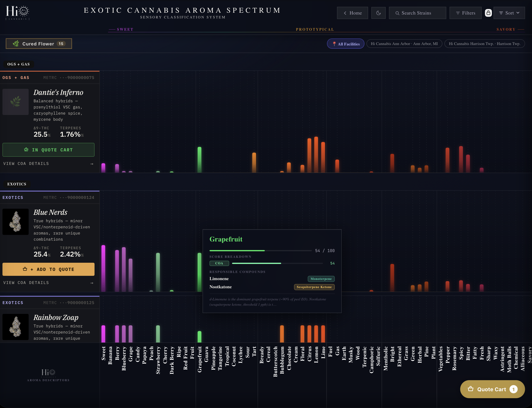Click the Monoterpene tag for Limonene
Image resolution: width=532 pixels, height=408 pixels.
(321, 279)
